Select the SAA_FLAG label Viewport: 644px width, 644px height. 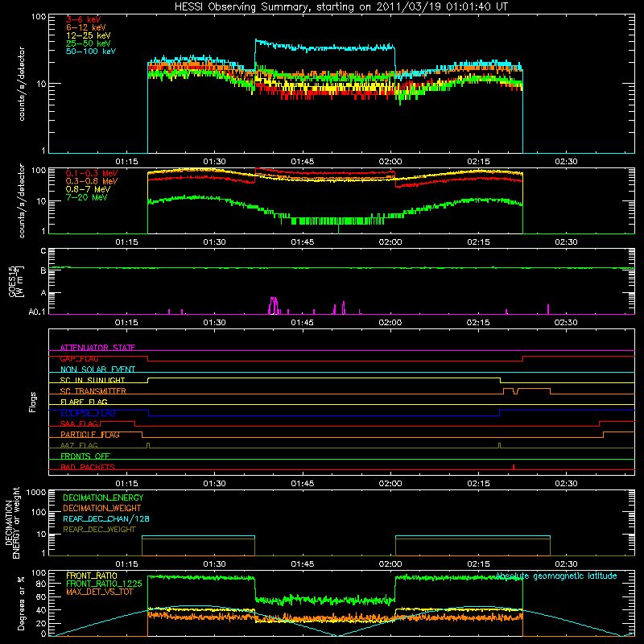[79, 423]
